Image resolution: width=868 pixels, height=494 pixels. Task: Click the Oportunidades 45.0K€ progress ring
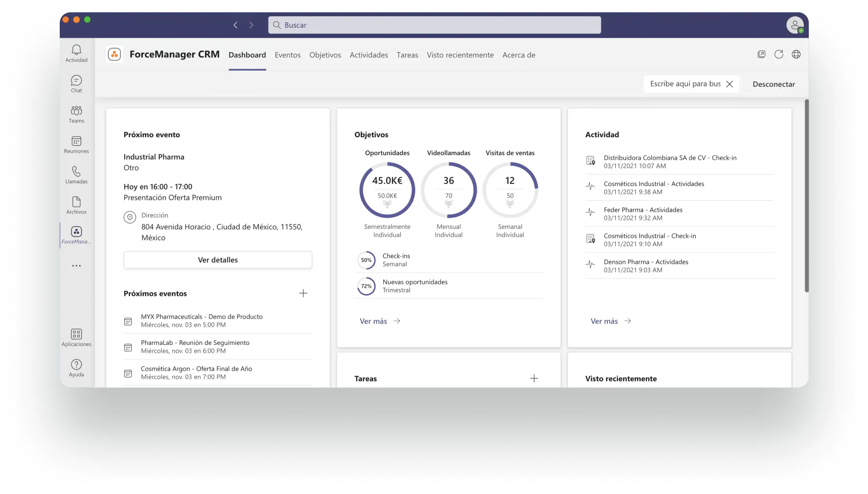tap(387, 190)
